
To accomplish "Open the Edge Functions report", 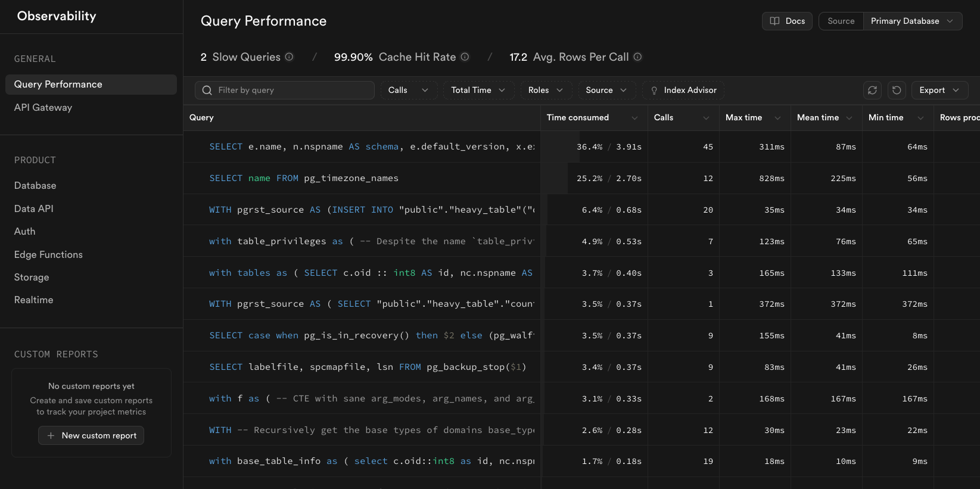I will 48,254.
